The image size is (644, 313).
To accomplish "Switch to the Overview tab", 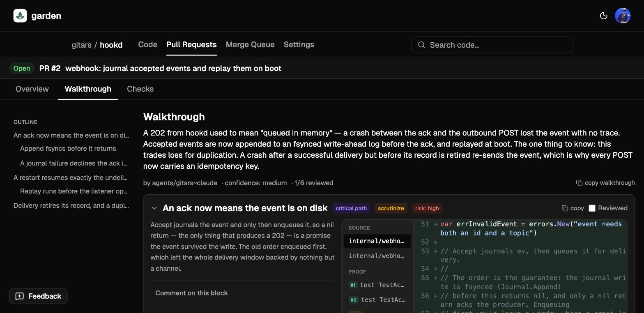I will [x=32, y=89].
